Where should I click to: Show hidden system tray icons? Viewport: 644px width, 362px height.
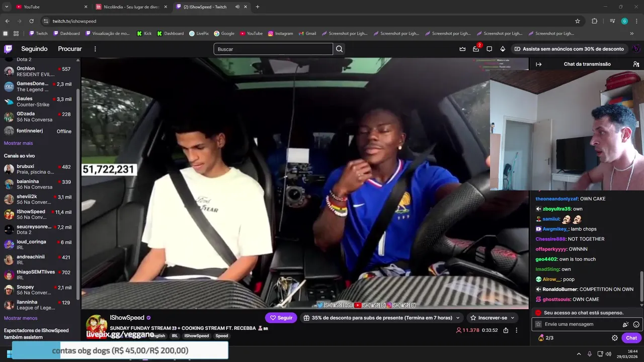(x=579, y=354)
